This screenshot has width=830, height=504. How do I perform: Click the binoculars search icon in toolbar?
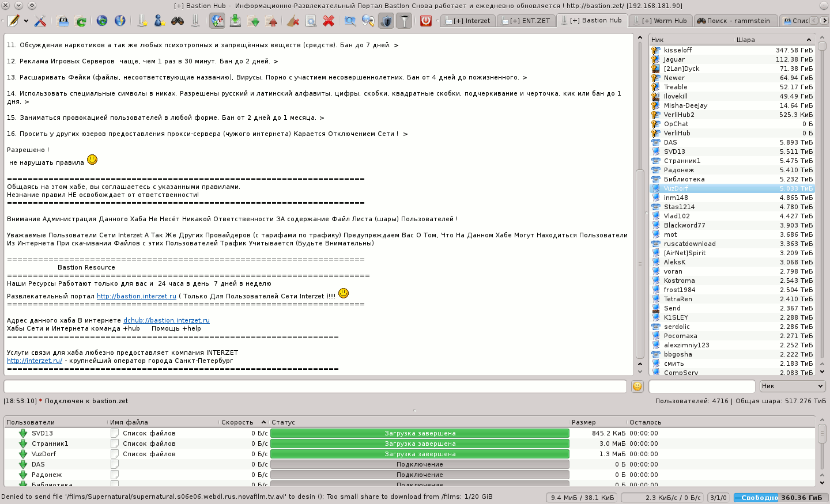click(x=178, y=21)
